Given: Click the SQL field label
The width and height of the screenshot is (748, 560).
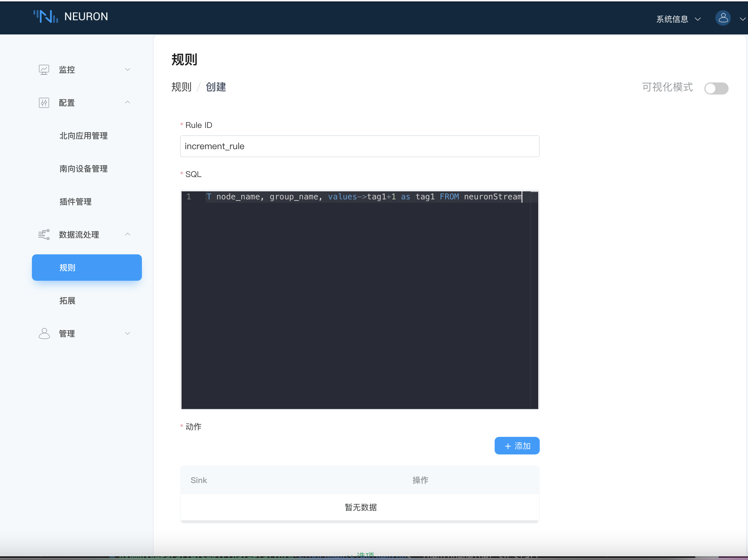Looking at the screenshot, I should pos(193,174).
